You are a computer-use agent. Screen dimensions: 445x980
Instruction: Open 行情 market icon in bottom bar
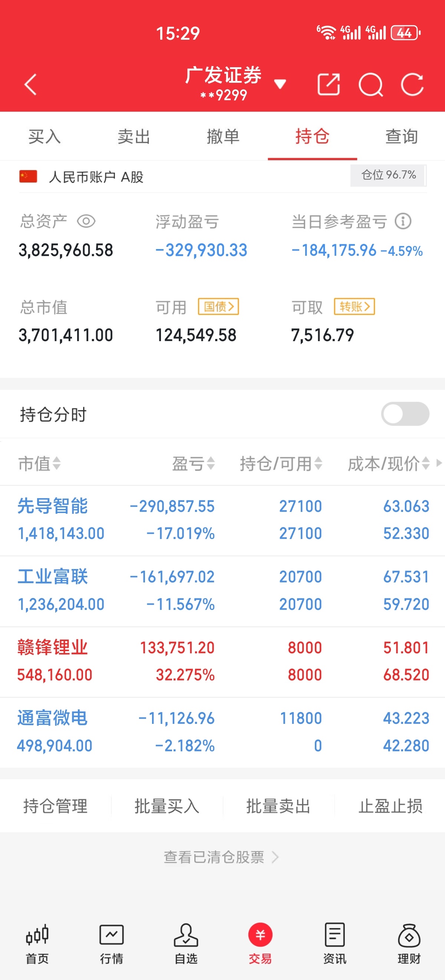coord(111,944)
